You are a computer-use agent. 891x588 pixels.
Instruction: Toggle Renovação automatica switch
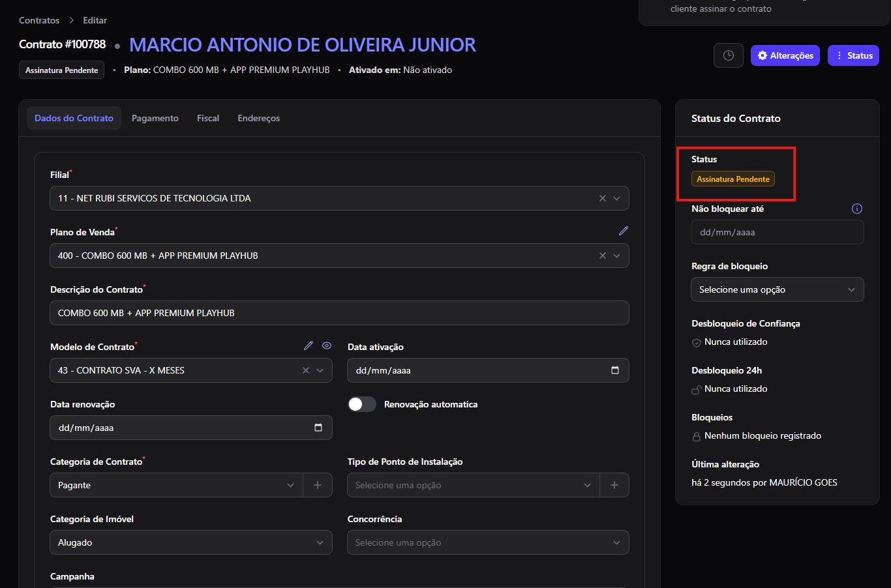[362, 404]
